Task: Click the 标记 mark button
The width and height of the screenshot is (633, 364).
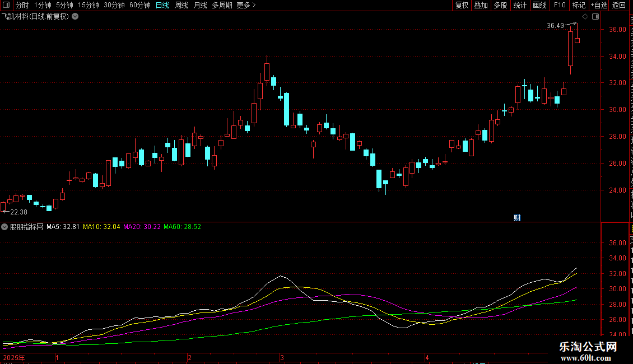Action: coord(579,5)
